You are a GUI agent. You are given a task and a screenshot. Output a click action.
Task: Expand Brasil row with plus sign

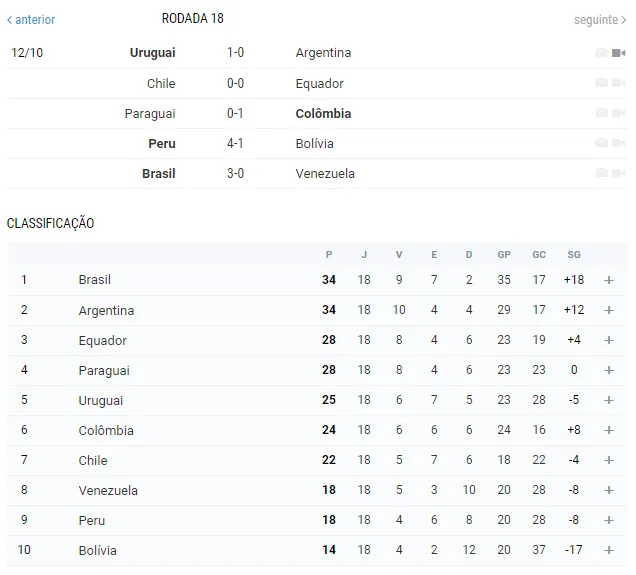click(x=609, y=280)
